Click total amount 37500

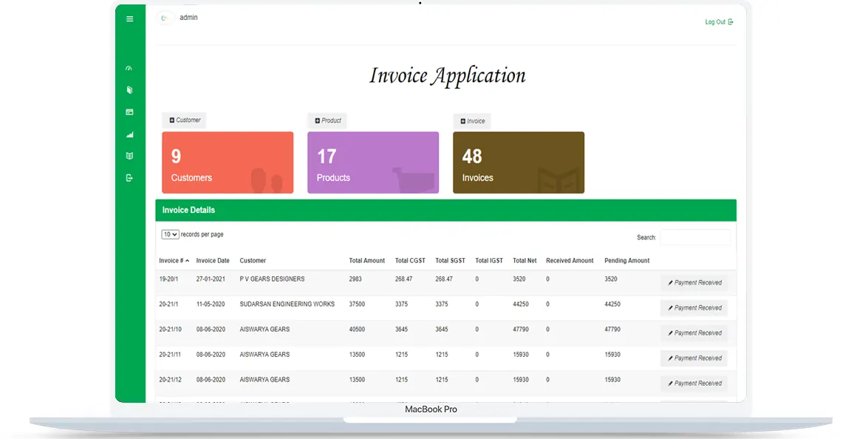tap(357, 304)
